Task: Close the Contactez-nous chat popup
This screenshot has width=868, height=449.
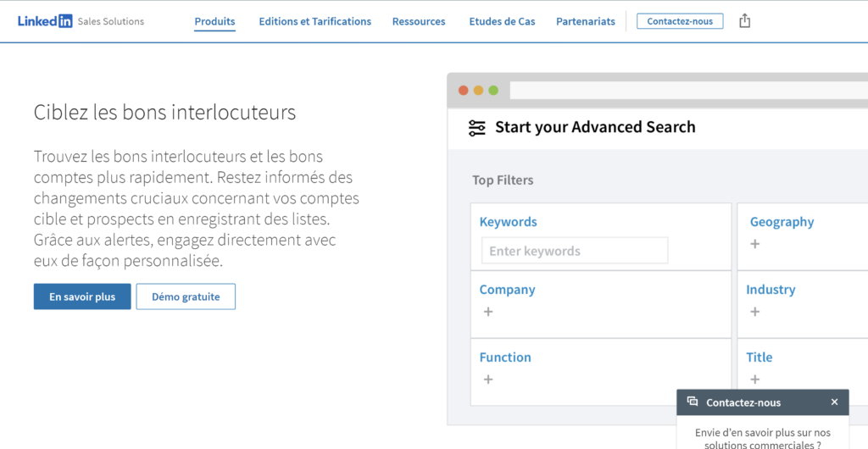Action: pyautogui.click(x=835, y=402)
